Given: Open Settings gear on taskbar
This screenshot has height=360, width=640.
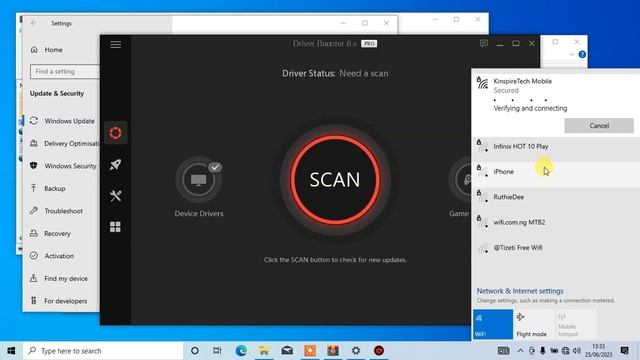Looking at the screenshot, I should [x=356, y=351].
